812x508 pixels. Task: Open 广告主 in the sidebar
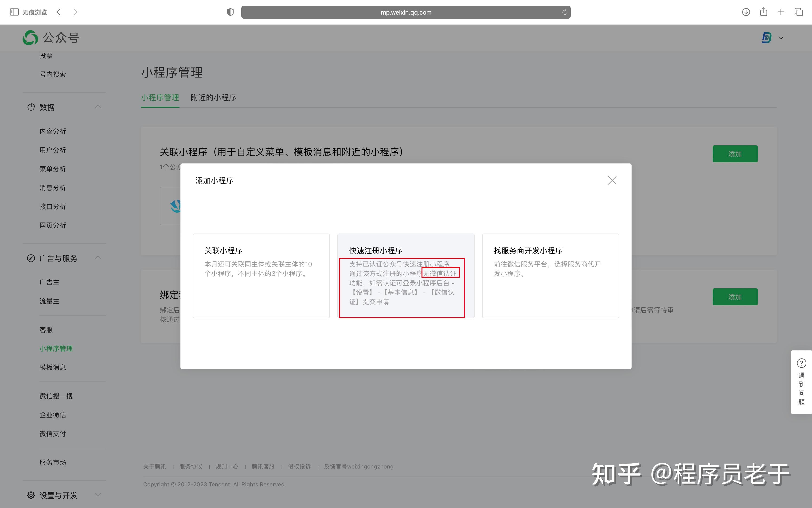pyautogui.click(x=49, y=282)
